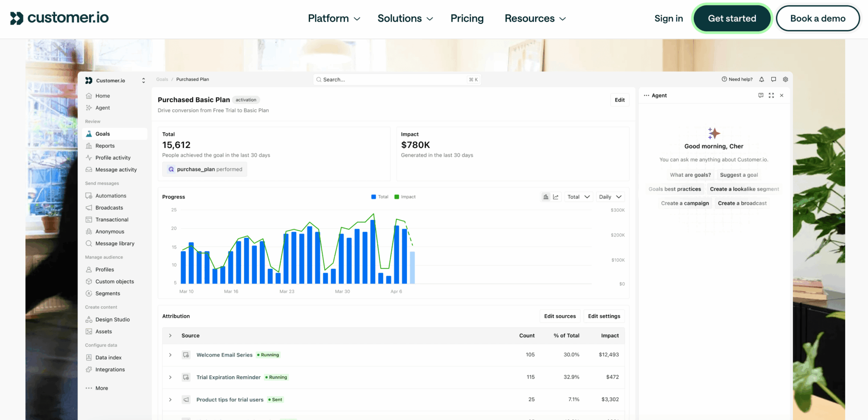Go to the Pricing page
Screen dimensions: 868x420
[467, 18]
